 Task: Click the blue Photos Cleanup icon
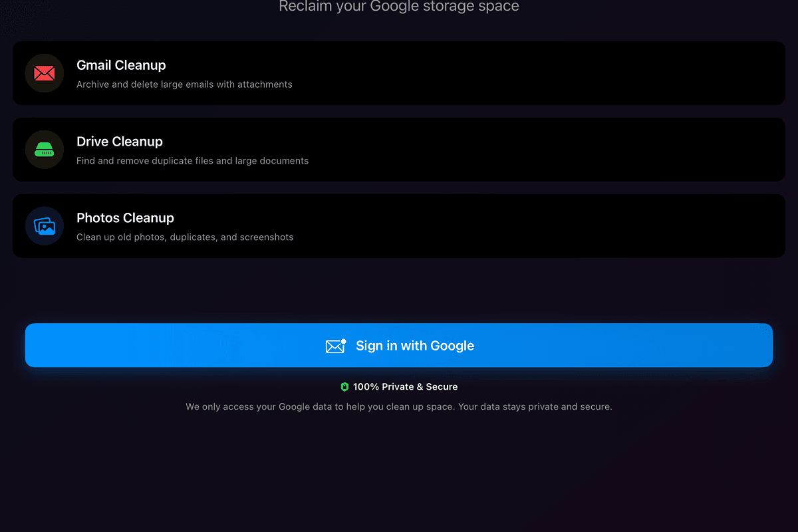44,226
